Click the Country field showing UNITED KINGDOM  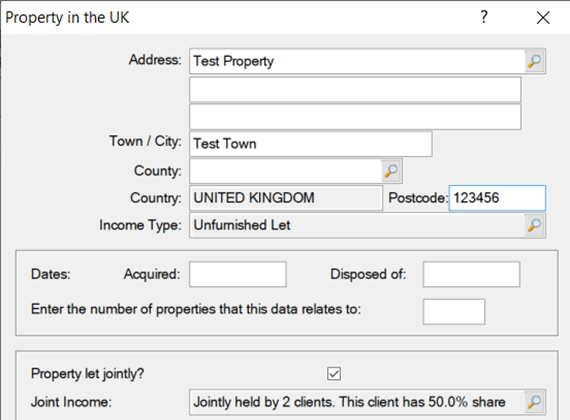pos(286,198)
